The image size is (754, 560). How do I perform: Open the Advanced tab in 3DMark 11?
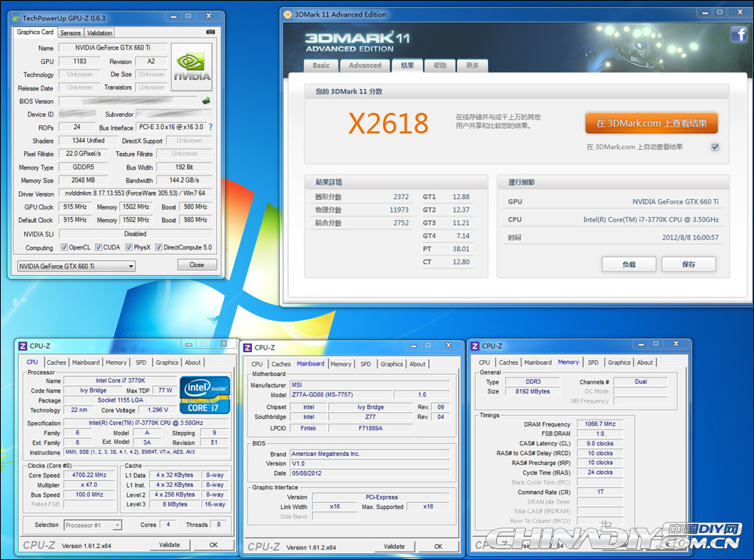[x=365, y=66]
